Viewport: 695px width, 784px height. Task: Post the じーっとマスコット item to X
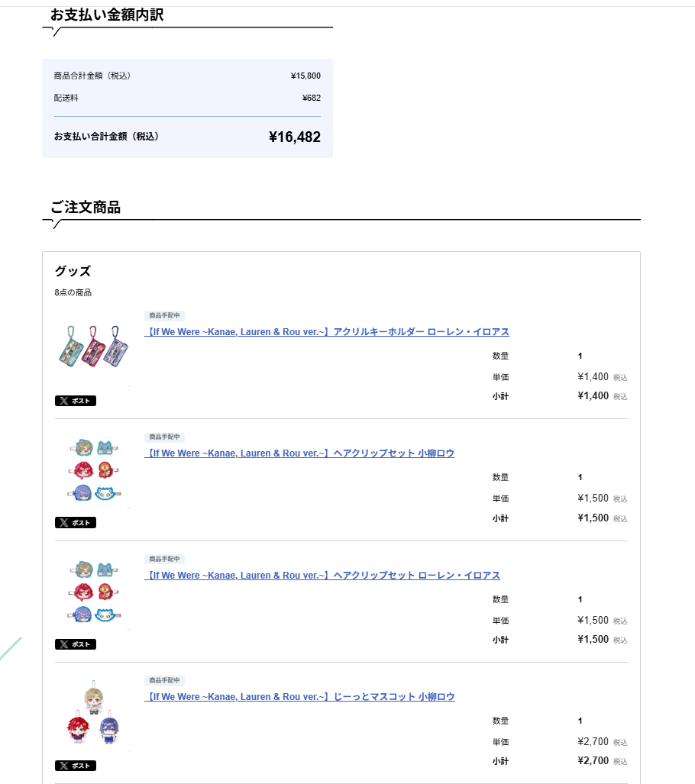coord(75,766)
